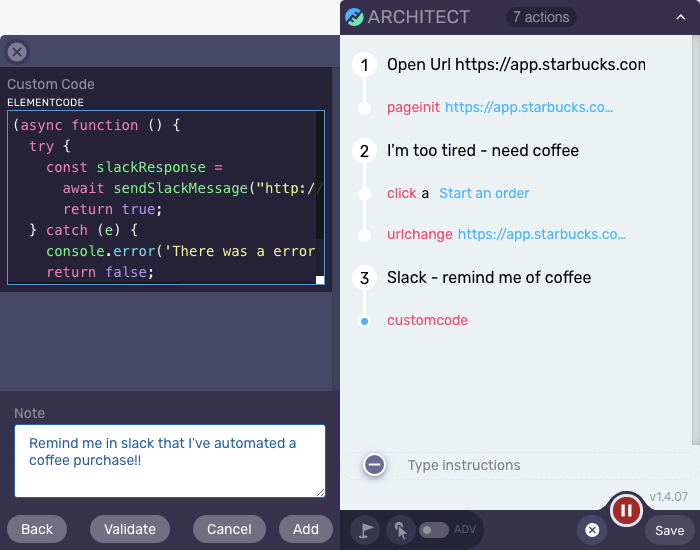The height and width of the screenshot is (550, 700).
Task: Collapse the Architect panel with chevron
Action: coord(680,17)
